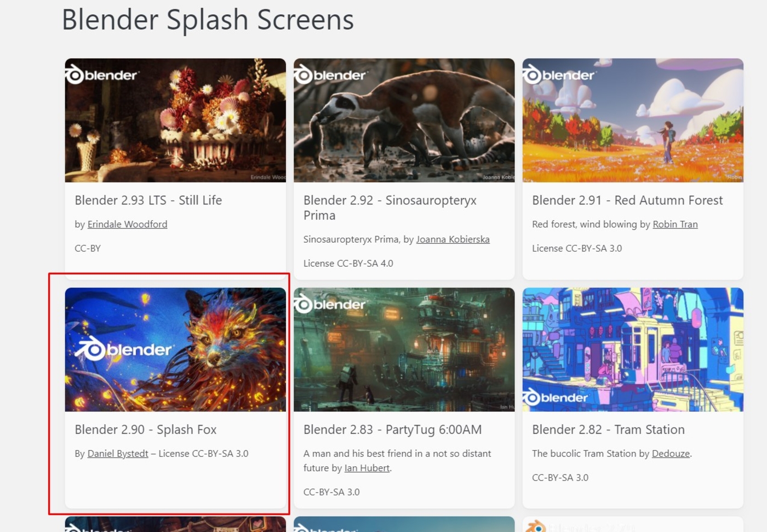This screenshot has height=532, width=767.
Task: Click the Ian Hubert author link
Action: coord(367,468)
